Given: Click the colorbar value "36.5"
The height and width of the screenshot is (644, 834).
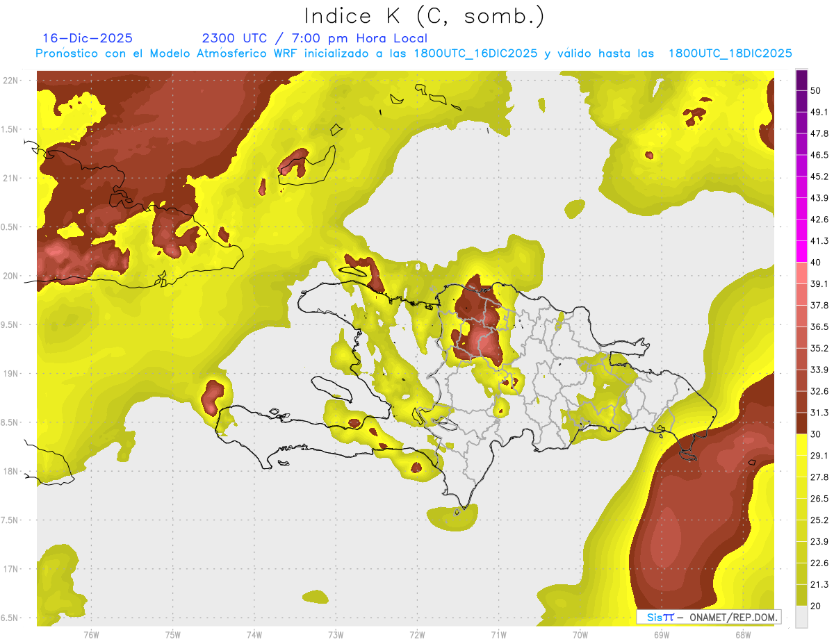Looking at the screenshot, I should point(819,327).
